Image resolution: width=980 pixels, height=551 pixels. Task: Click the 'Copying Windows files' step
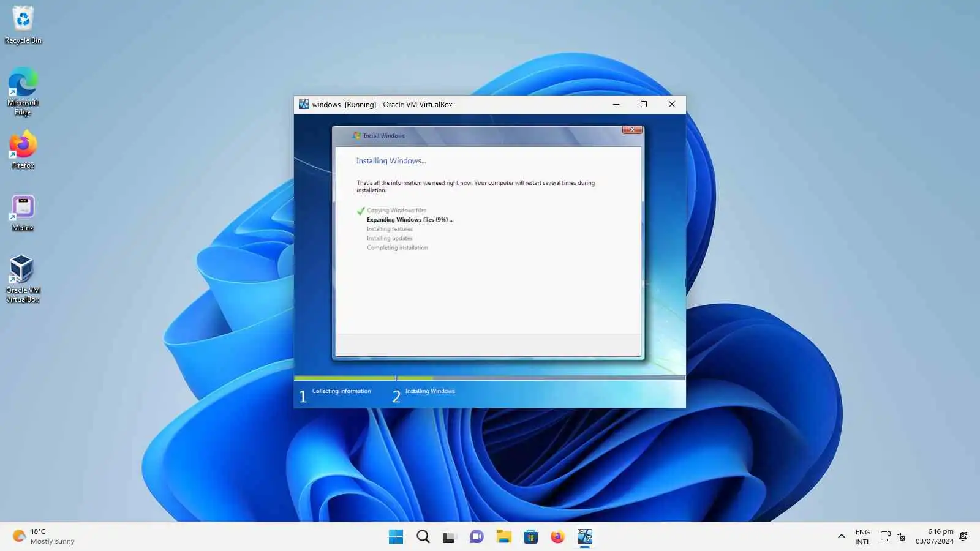[x=396, y=211]
